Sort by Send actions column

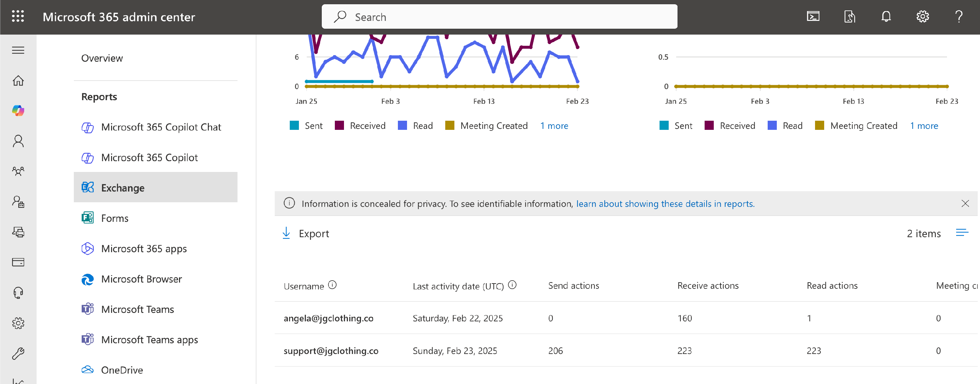573,285
